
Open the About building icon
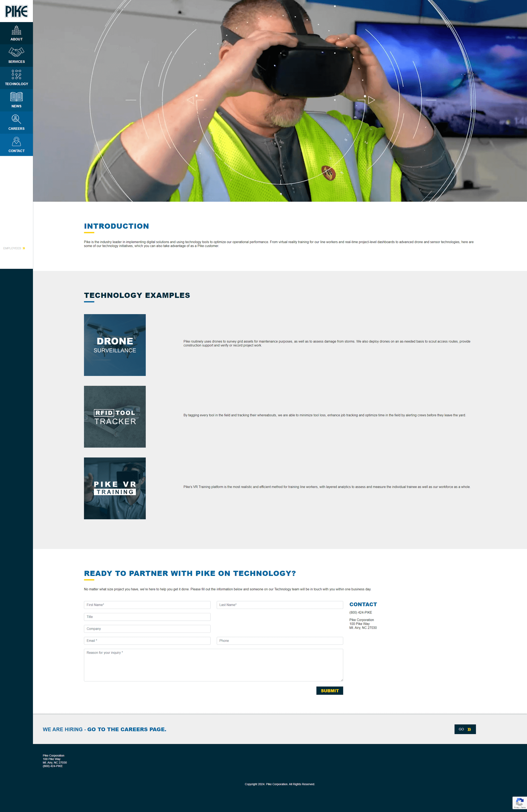pyautogui.click(x=16, y=30)
